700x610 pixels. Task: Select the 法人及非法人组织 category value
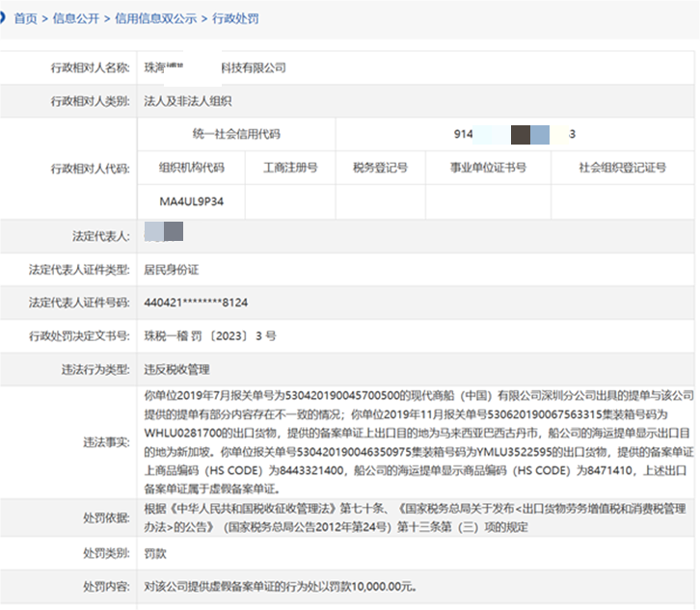(187, 100)
